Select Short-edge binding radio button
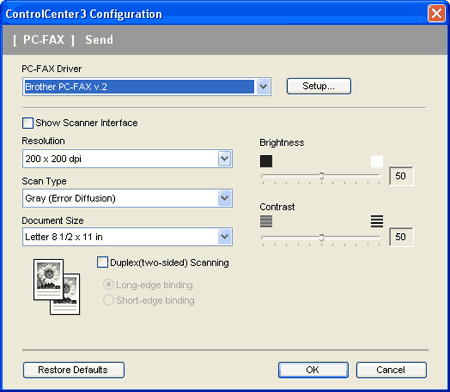The height and width of the screenshot is (392, 450). [108, 300]
